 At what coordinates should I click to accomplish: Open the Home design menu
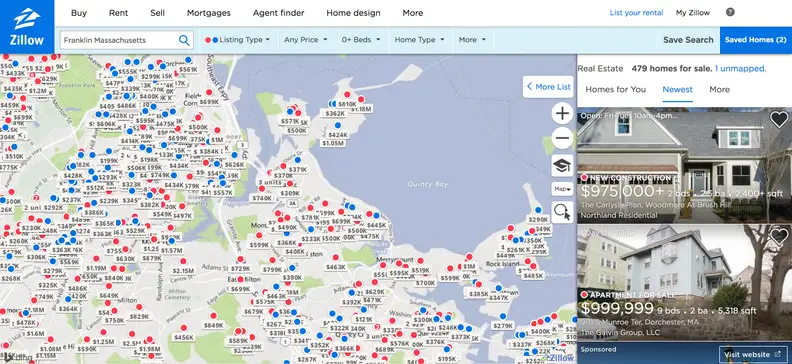[x=354, y=13]
